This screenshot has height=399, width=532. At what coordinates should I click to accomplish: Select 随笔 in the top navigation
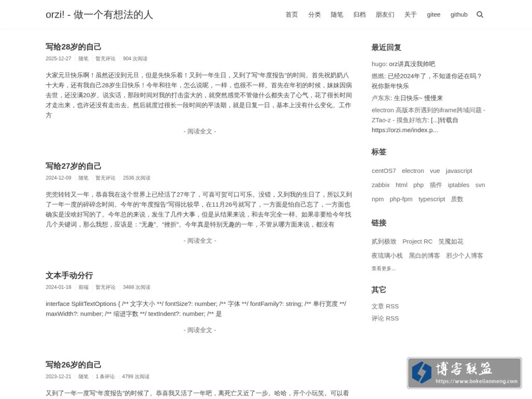pyautogui.click(x=337, y=15)
